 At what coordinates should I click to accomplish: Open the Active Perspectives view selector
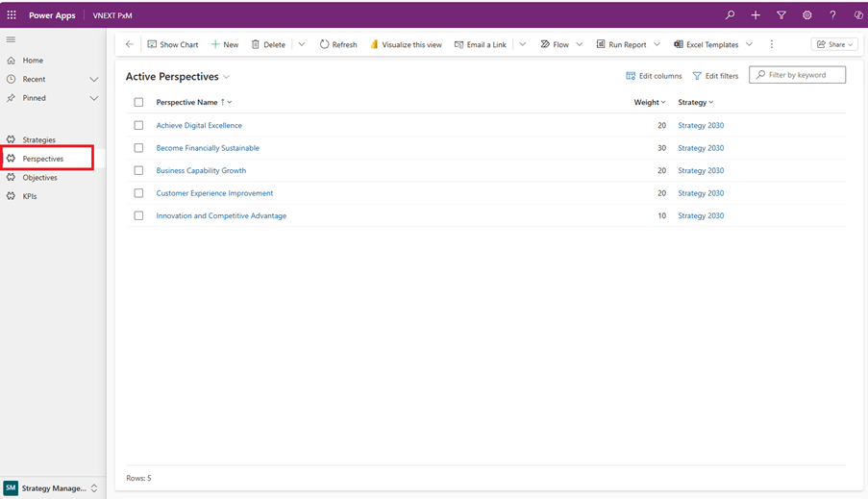178,76
